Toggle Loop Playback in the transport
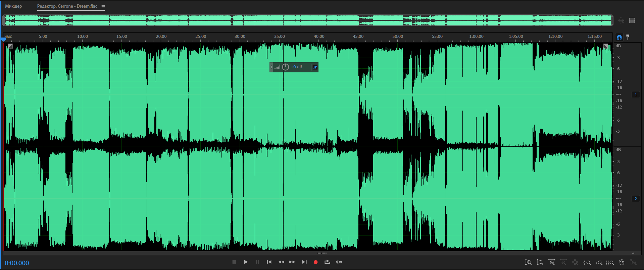The height and width of the screenshot is (270, 644). (x=327, y=262)
